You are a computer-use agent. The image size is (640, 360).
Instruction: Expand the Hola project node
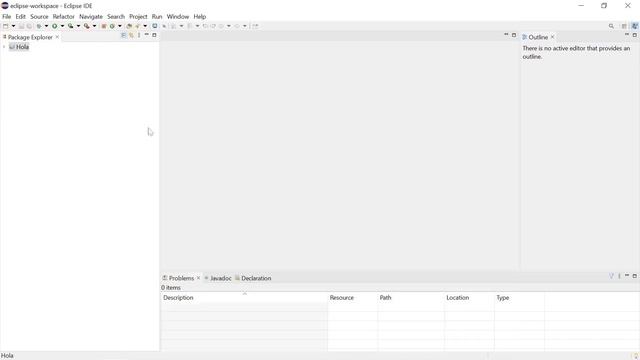4,47
